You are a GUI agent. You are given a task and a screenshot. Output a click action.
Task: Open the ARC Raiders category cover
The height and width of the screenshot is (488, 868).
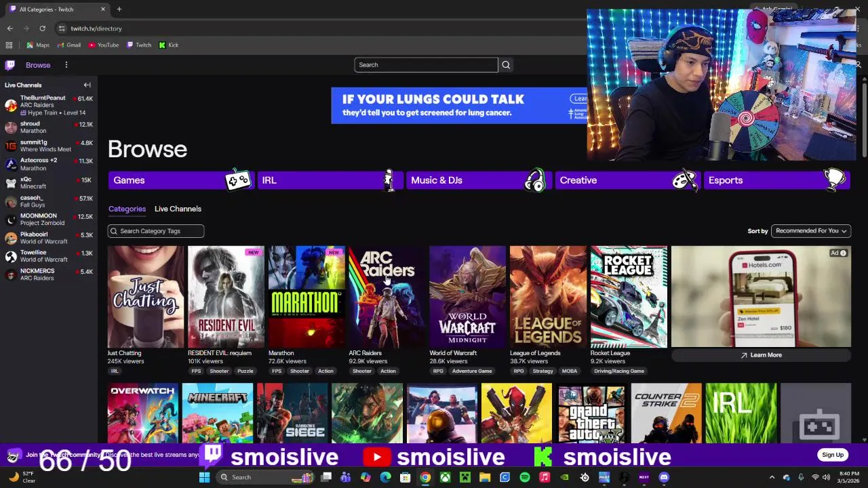point(387,297)
